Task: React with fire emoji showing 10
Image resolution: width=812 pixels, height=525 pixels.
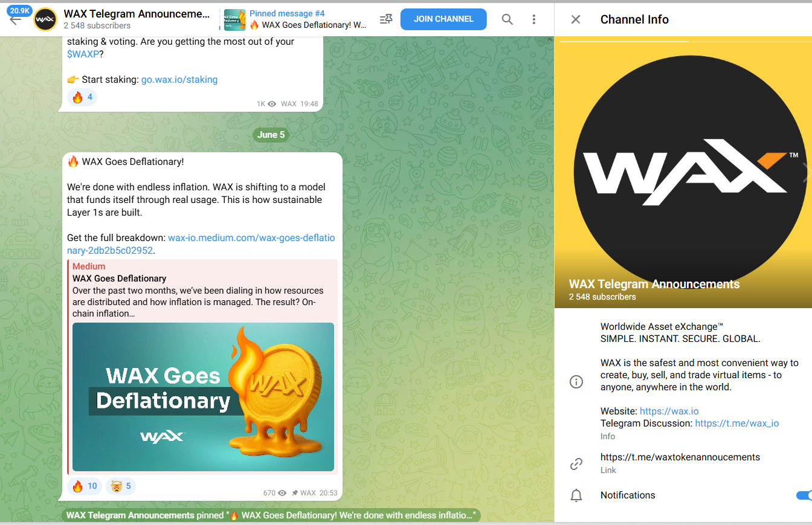Action: coord(85,486)
